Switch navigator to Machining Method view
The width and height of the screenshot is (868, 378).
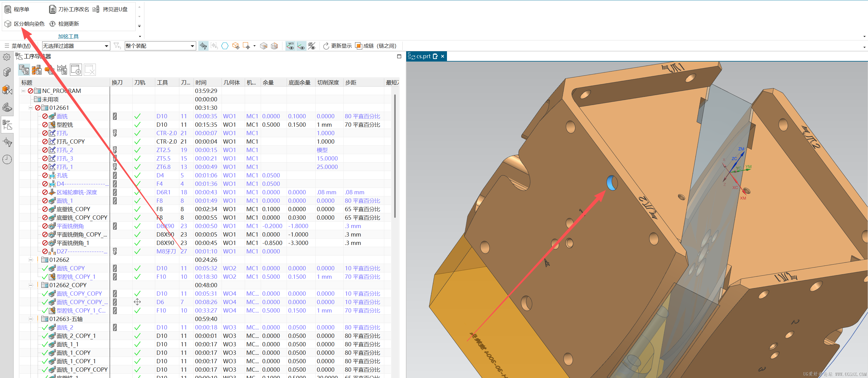(62, 69)
